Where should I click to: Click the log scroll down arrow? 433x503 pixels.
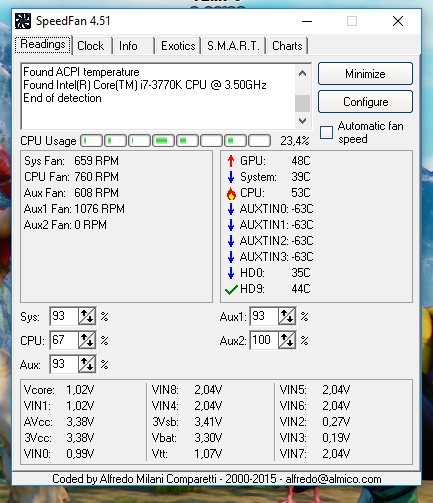[x=302, y=121]
